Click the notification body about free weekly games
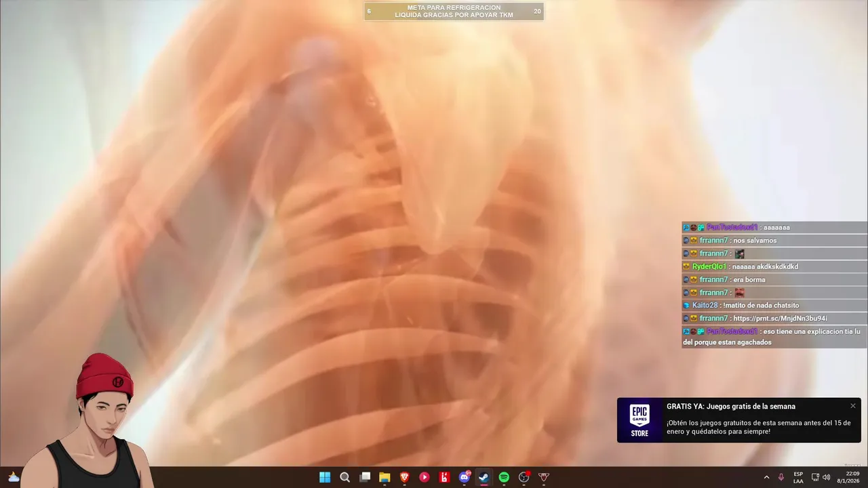This screenshot has height=488, width=868. [x=758, y=427]
